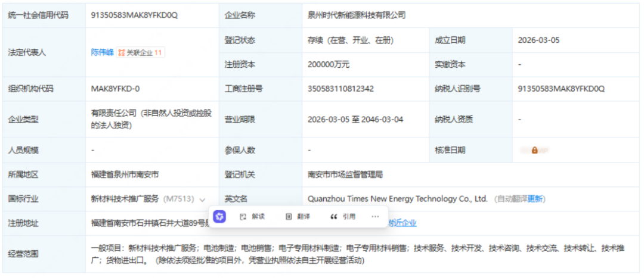Click the 登记机关 label
The image size is (644, 278).
(240, 174)
